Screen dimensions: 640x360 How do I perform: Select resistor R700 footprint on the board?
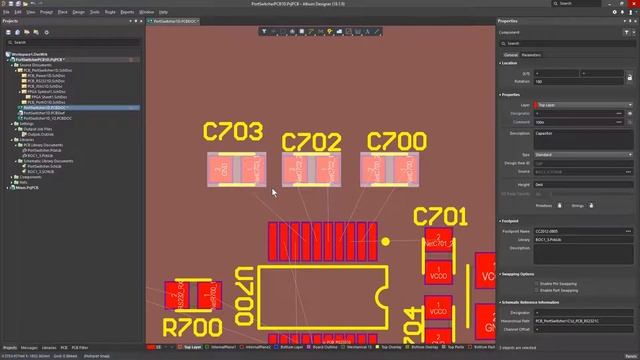coord(193,295)
